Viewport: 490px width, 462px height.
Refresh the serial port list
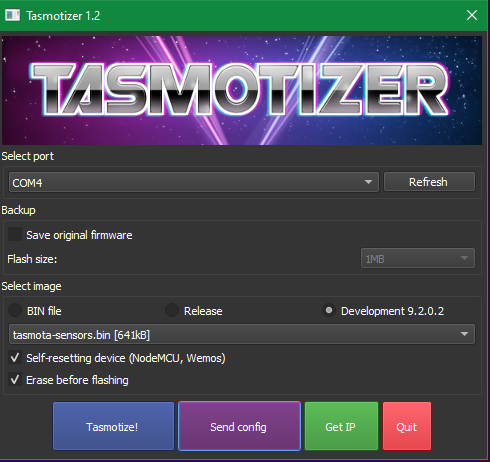[429, 182]
